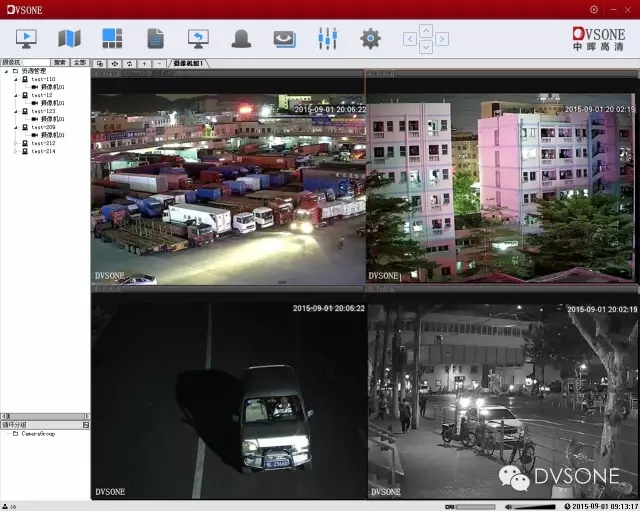Image resolution: width=640 pixels, height=511 pixels.
Task: Collapse the test-209 device node
Action: pos(15,127)
